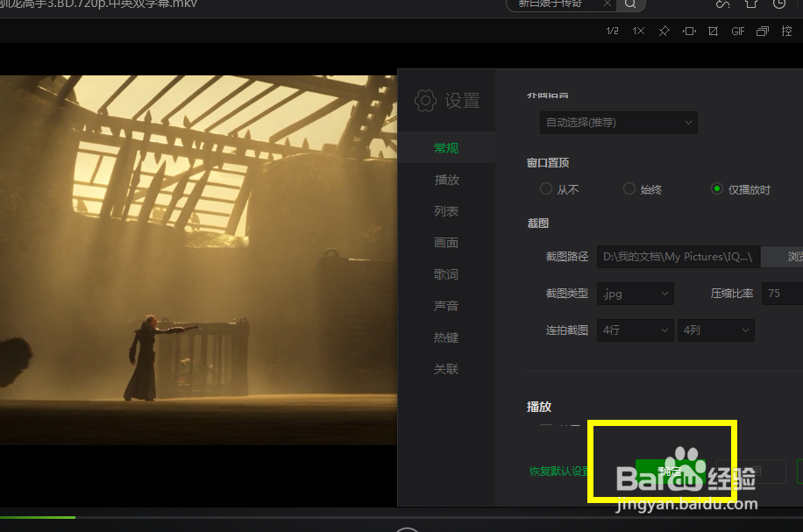Click the 1/2 window size icon

612,31
